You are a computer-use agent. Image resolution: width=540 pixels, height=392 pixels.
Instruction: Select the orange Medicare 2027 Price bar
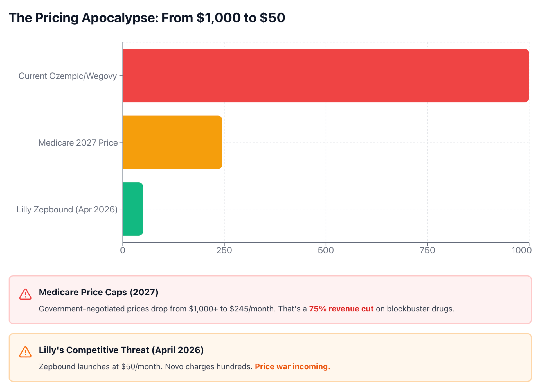coord(172,142)
